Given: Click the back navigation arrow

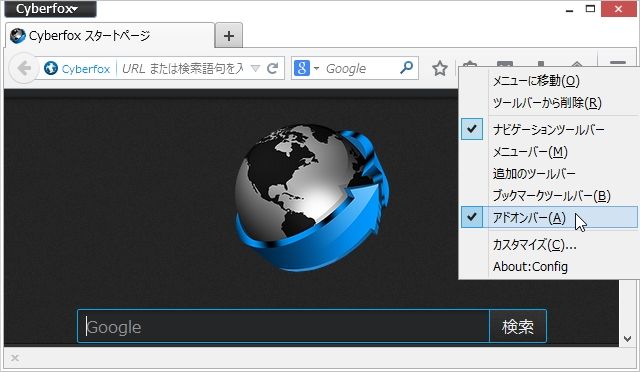Looking at the screenshot, I should click(x=24, y=68).
